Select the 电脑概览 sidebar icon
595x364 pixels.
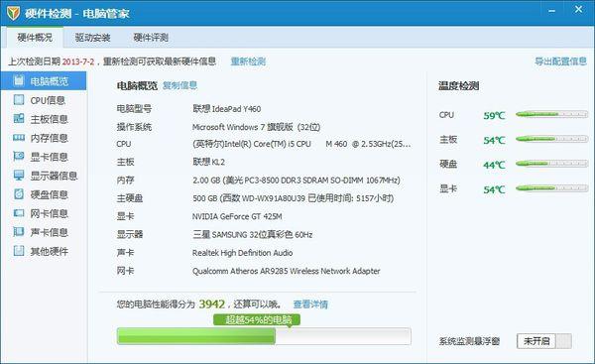coord(19,80)
